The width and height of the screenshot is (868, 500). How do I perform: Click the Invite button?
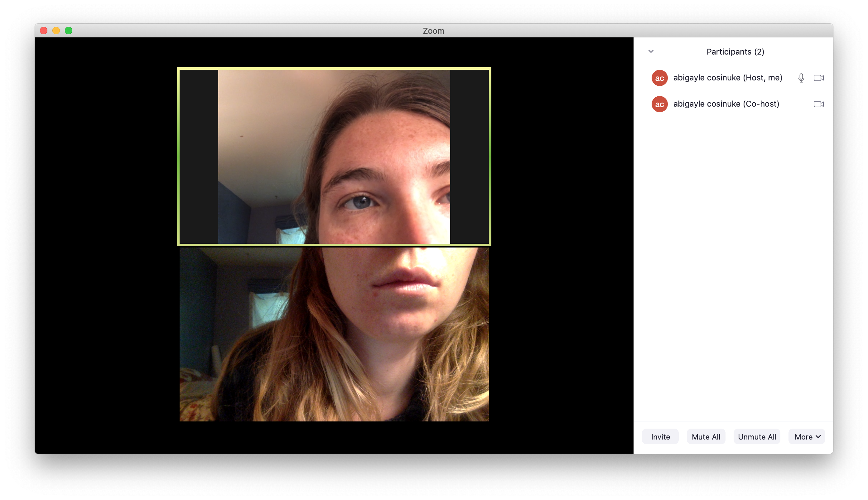[660, 436]
